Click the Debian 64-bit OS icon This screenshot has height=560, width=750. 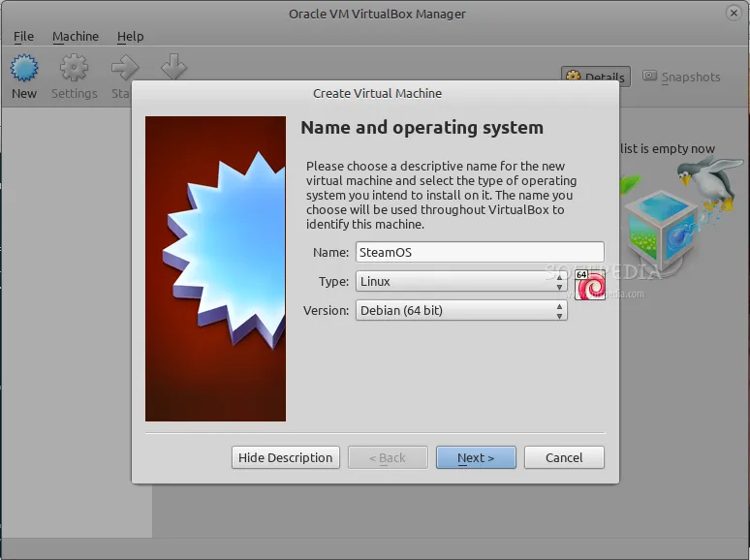pyautogui.click(x=589, y=285)
